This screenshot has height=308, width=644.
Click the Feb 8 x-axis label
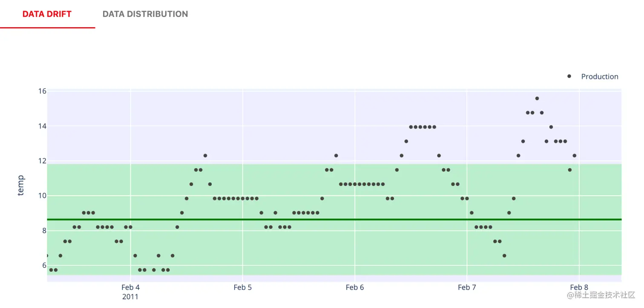point(579,288)
